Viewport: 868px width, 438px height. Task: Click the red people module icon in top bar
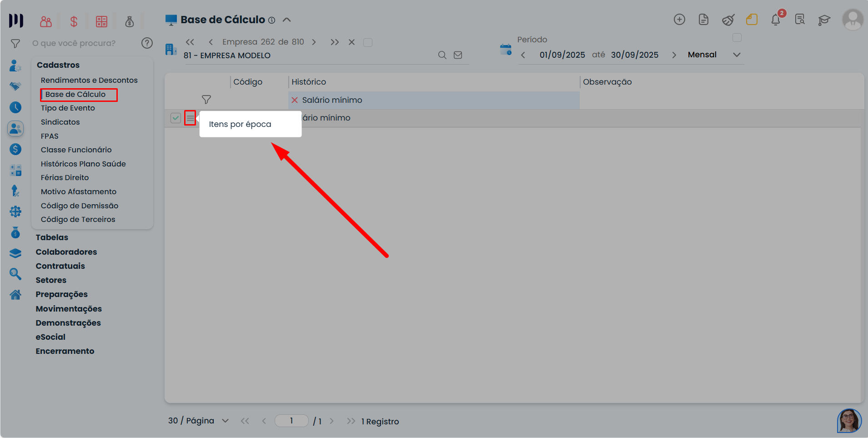click(46, 21)
